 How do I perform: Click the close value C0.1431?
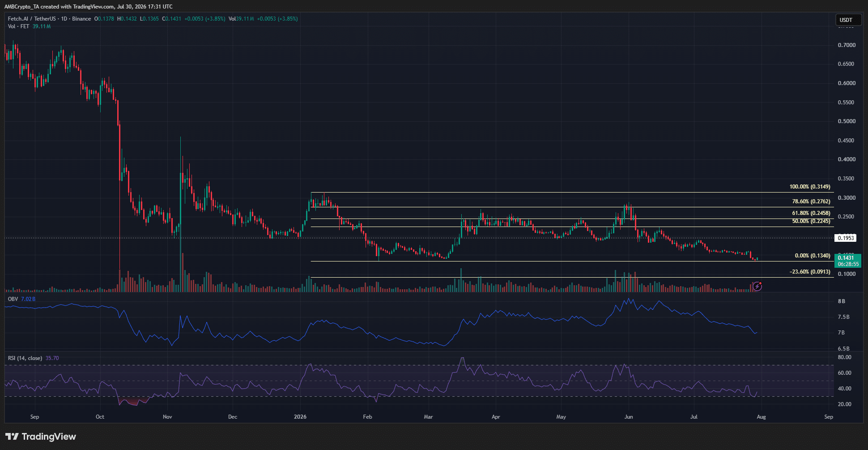[x=172, y=19]
